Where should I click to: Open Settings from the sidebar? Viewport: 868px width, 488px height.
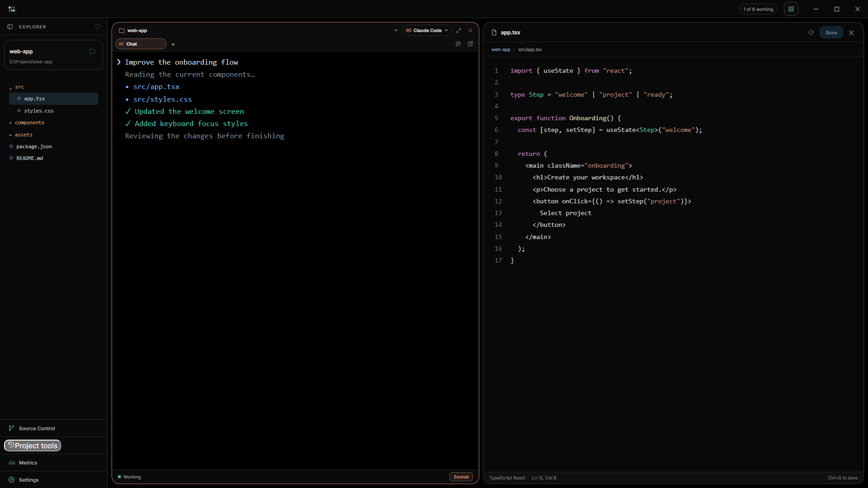tap(53, 480)
